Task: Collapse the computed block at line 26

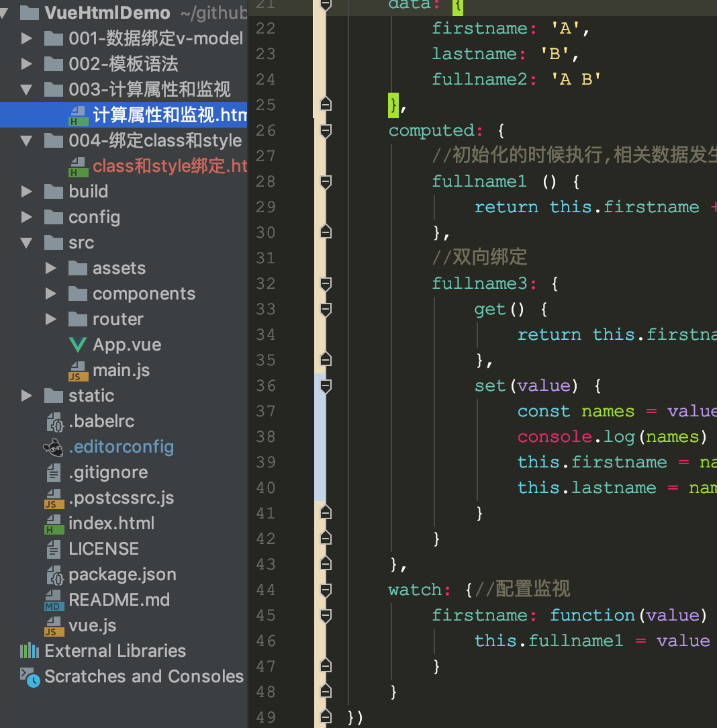Action: [x=326, y=131]
